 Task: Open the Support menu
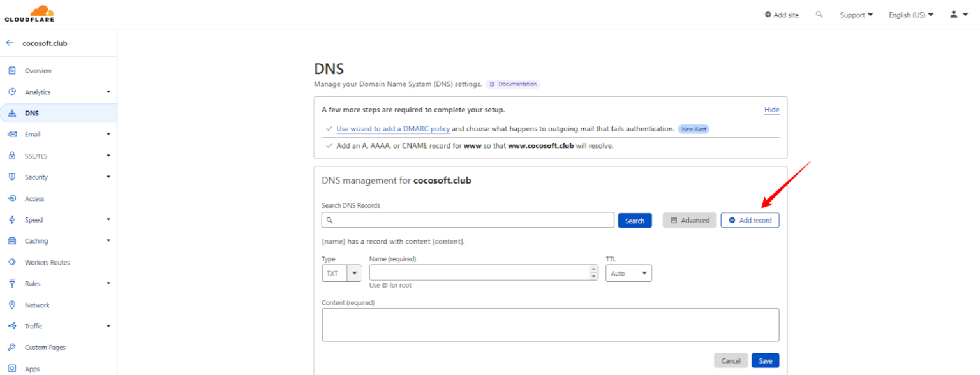coord(856,14)
